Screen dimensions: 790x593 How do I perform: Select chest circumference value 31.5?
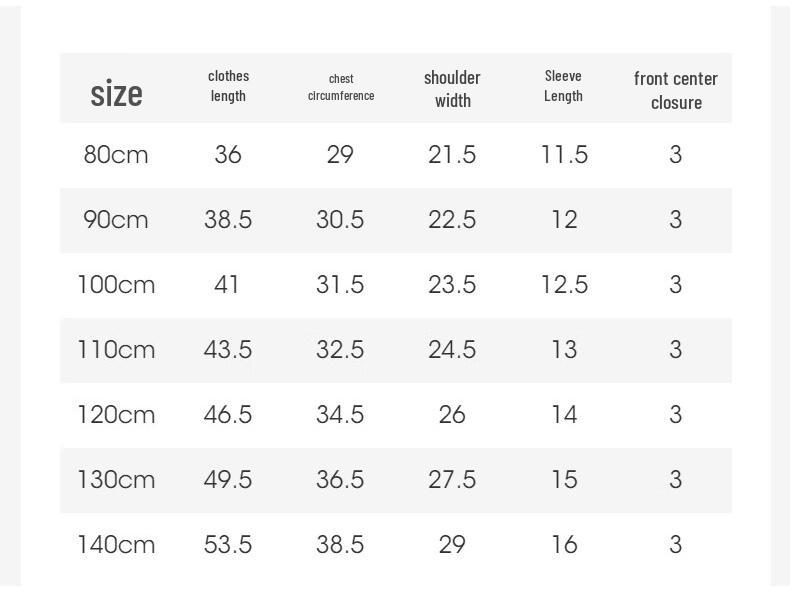click(x=340, y=285)
